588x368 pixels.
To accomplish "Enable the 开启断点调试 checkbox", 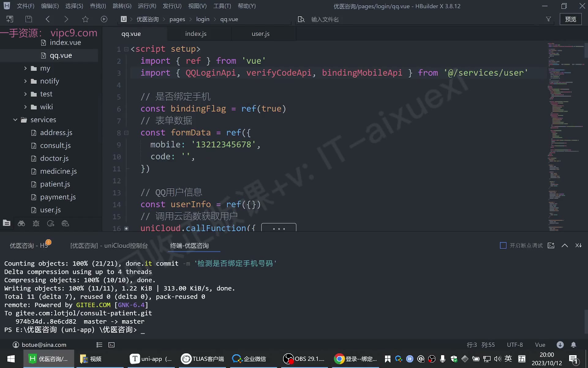I will point(503,245).
